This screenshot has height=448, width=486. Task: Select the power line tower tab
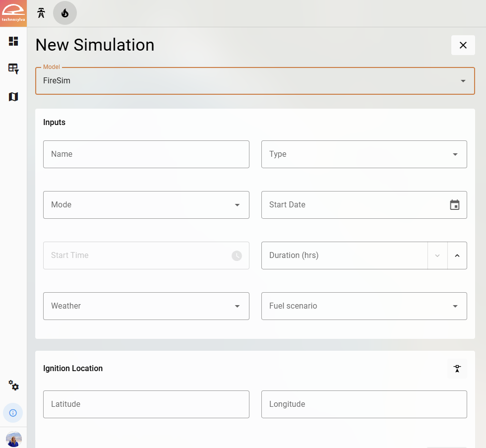(x=41, y=13)
